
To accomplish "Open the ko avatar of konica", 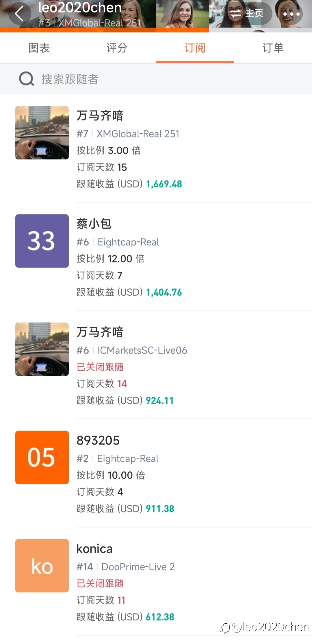I will 42,565.
